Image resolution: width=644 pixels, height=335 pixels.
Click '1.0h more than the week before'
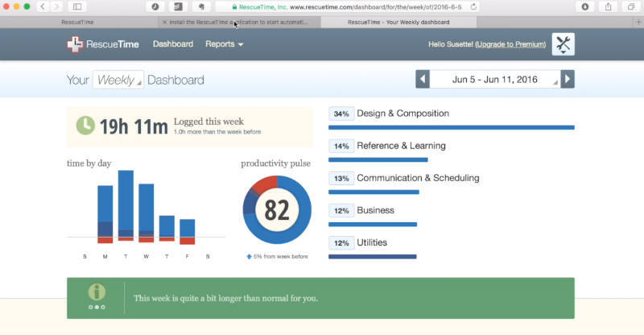pos(217,132)
